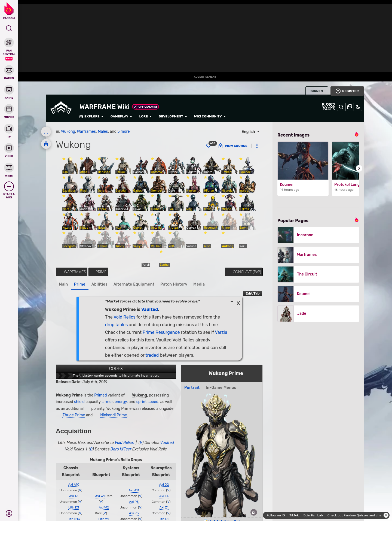Open the Conclave (PvP) button
The image size is (392, 545).
click(x=244, y=272)
